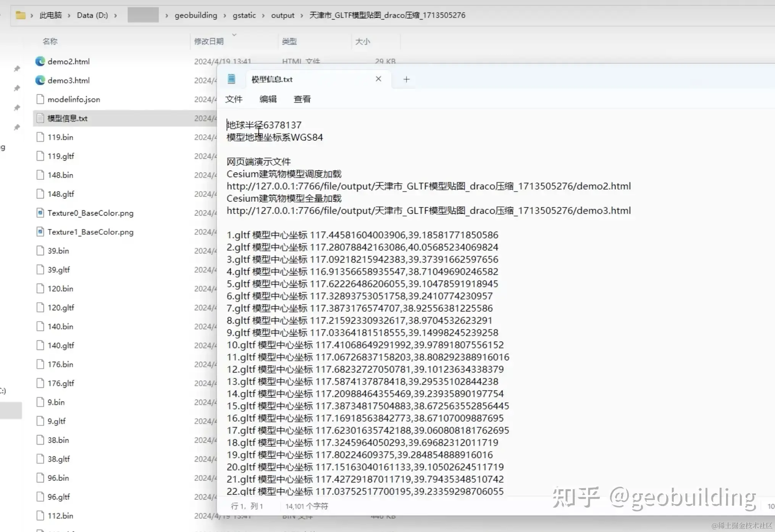Open the 编辑 menu in Notepad
The width and height of the screenshot is (775, 532).
[x=268, y=99]
